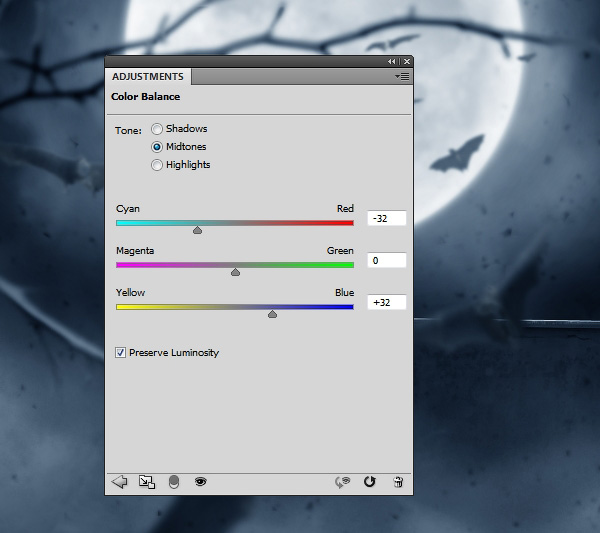This screenshot has width=600, height=533.
Task: Click the Yellow label
Action: pyautogui.click(x=130, y=293)
